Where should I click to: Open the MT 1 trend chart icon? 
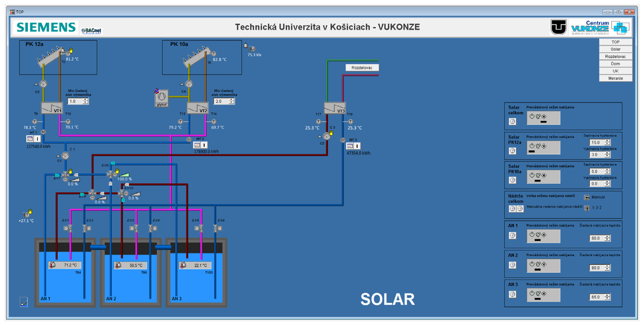click(x=30, y=139)
